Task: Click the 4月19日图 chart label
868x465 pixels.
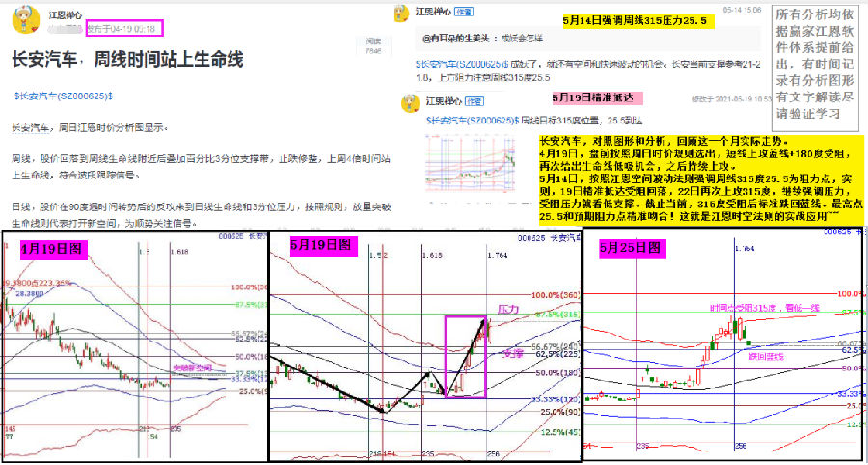Action: coord(54,249)
